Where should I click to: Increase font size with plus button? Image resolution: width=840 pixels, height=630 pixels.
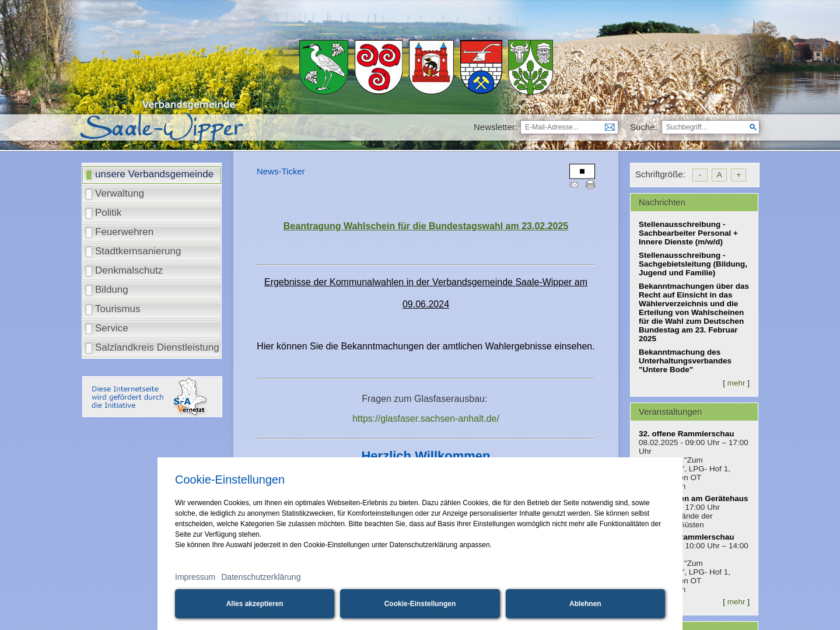[738, 175]
